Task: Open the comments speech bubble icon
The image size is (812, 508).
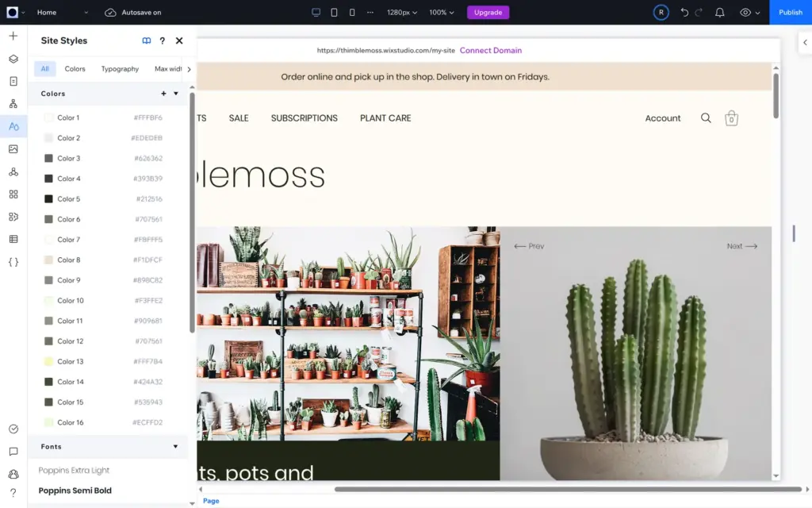Action: point(13,452)
